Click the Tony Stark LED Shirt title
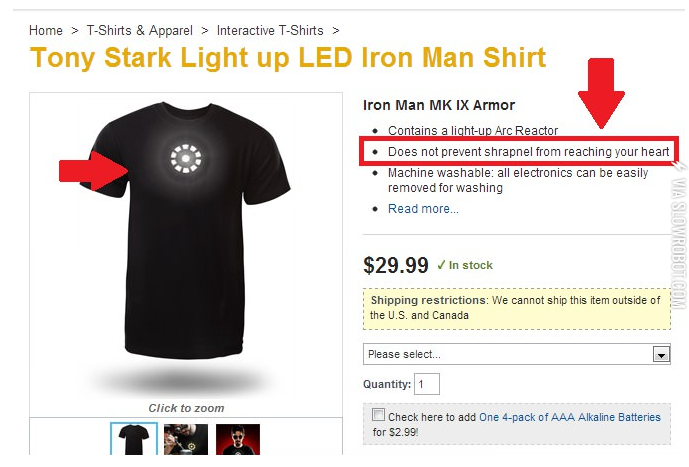 [288, 57]
